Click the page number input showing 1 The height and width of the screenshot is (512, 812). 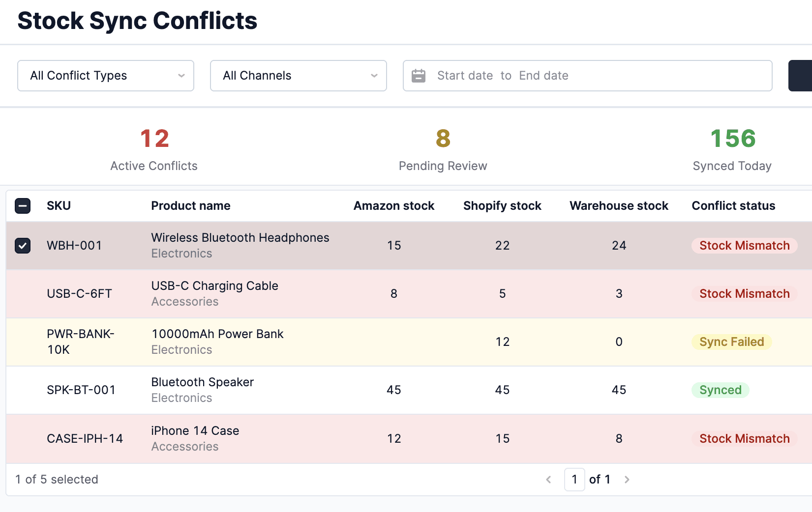574,480
